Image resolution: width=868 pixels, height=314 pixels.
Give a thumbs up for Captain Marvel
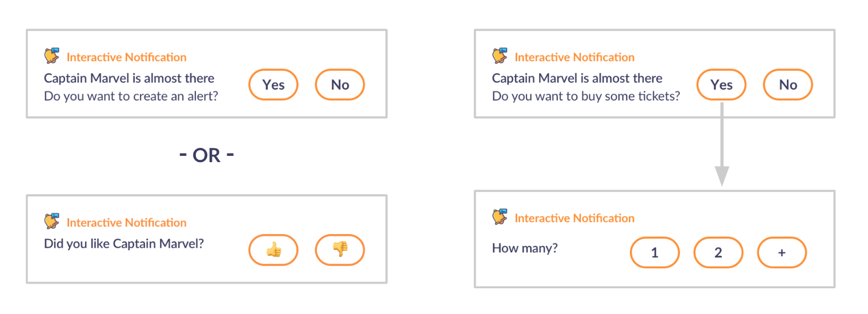coord(274,250)
